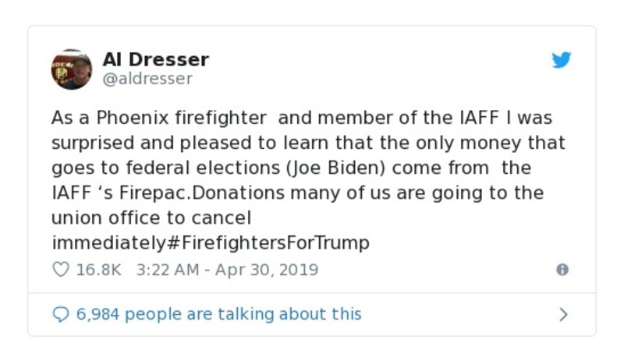Expand the conversation with the right chevron
The width and height of the screenshot is (624, 364).
tap(563, 314)
